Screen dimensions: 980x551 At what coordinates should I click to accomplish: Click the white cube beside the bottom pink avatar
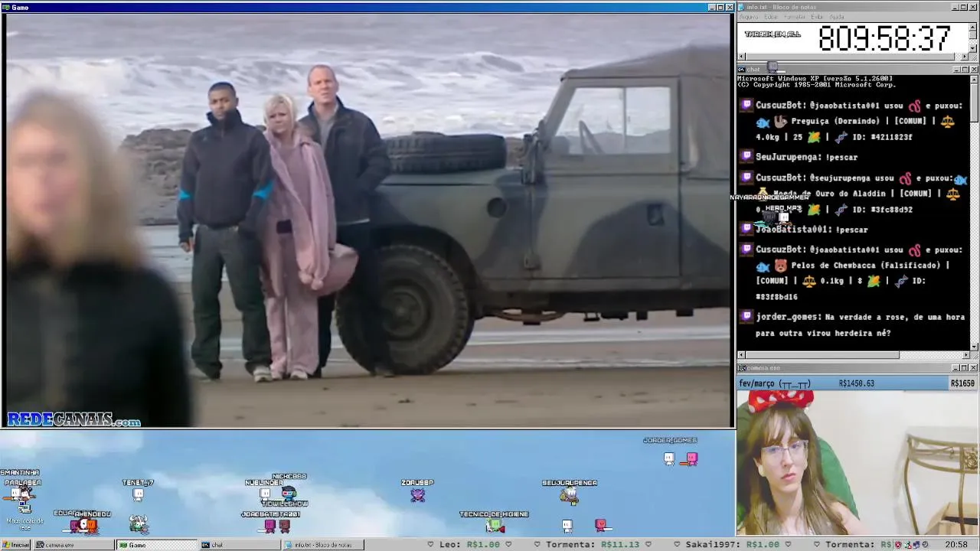567,525
